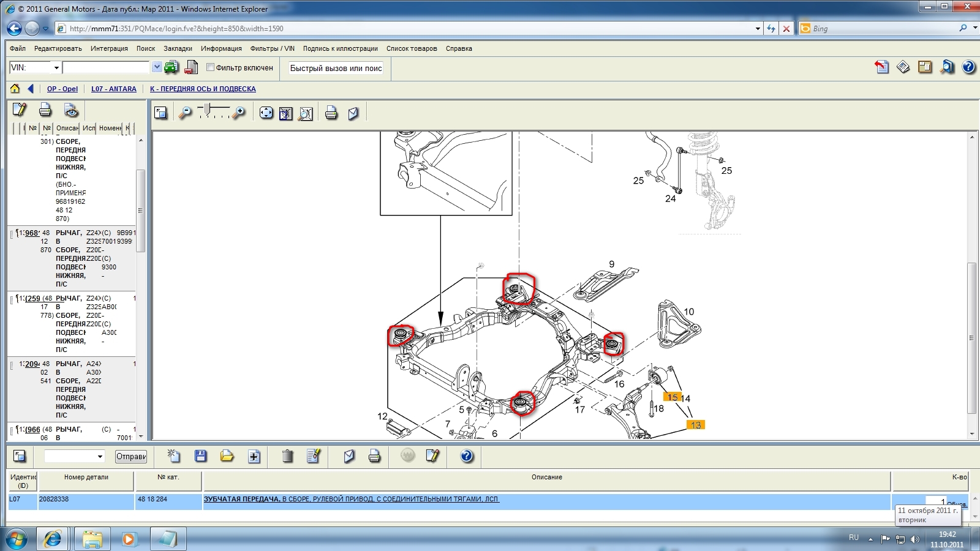The image size is (980, 551).
Task: Zoom in the illustration with plus magnifier
Action: 239,113
